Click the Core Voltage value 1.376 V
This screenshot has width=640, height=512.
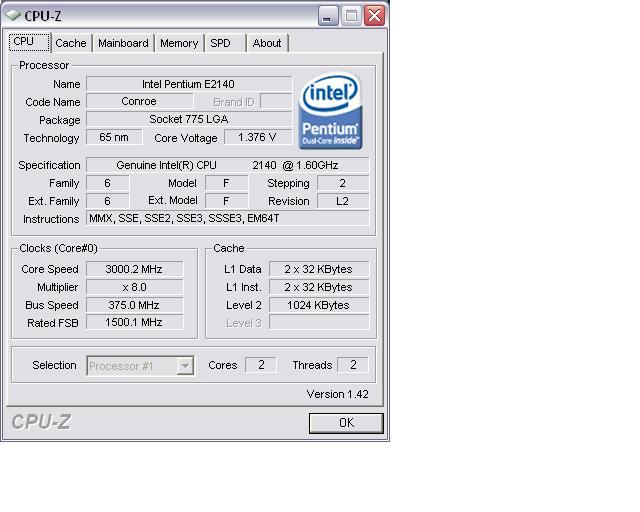[x=258, y=137]
